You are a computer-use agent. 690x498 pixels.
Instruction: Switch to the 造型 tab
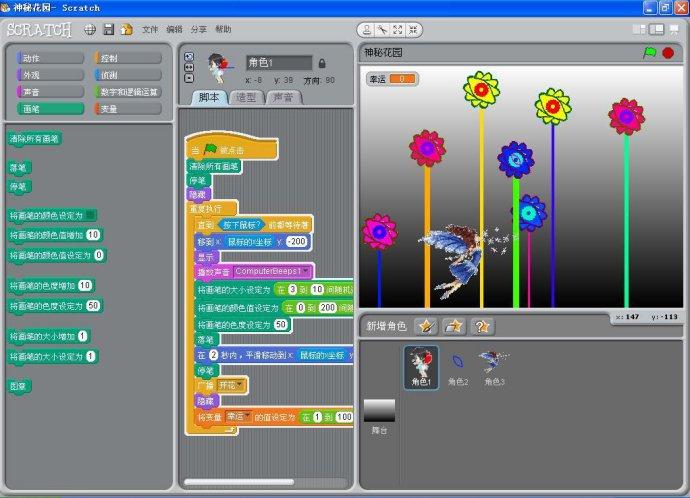pos(246,97)
